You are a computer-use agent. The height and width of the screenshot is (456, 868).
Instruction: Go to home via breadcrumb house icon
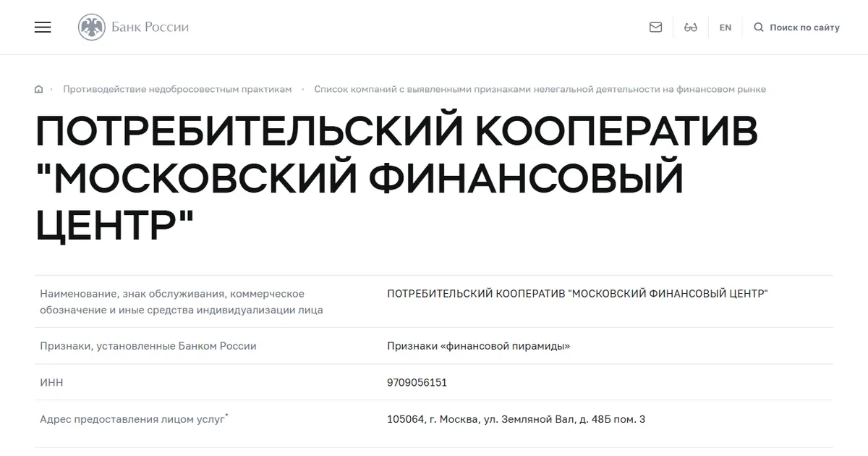click(38, 89)
